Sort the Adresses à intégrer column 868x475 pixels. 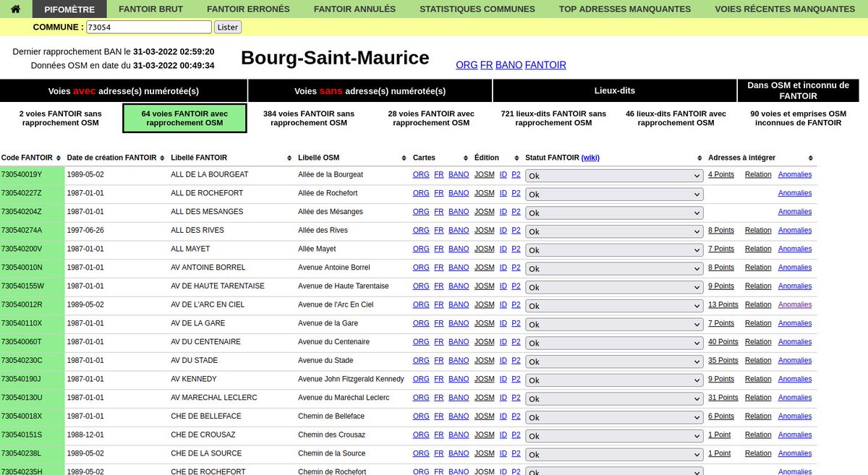812,158
